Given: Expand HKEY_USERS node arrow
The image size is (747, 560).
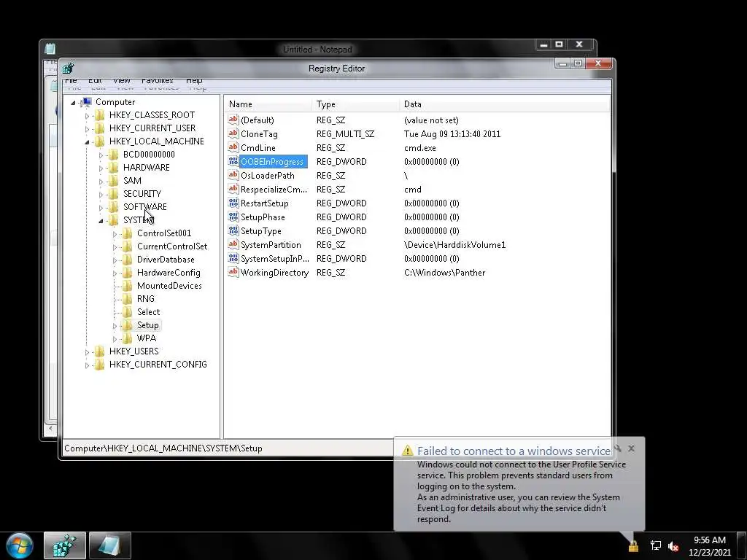Looking at the screenshot, I should pos(88,352).
